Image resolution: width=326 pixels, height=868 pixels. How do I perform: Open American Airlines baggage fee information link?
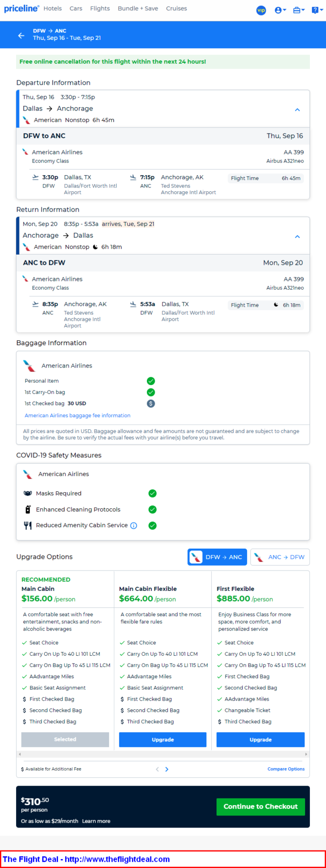[77, 416]
